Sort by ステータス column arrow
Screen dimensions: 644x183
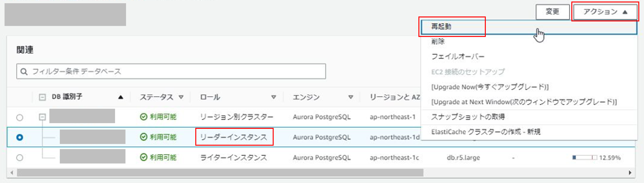[181, 97]
